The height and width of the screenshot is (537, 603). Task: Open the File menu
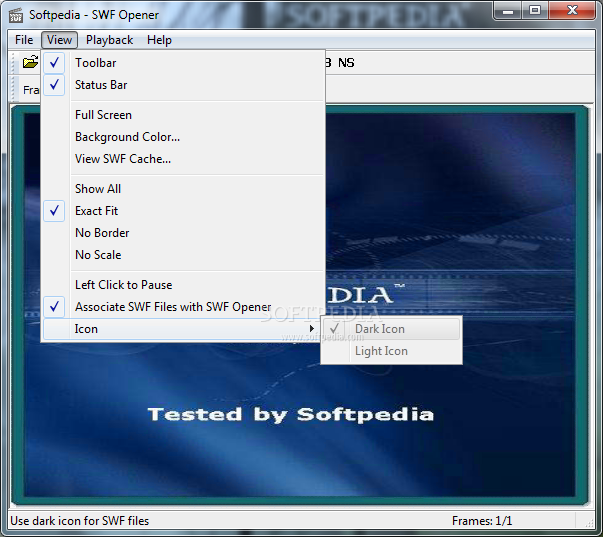pos(24,40)
